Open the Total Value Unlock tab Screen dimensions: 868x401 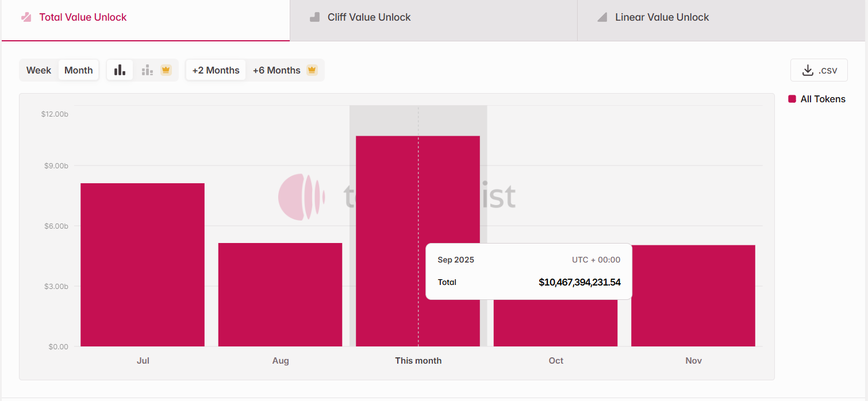tap(83, 17)
